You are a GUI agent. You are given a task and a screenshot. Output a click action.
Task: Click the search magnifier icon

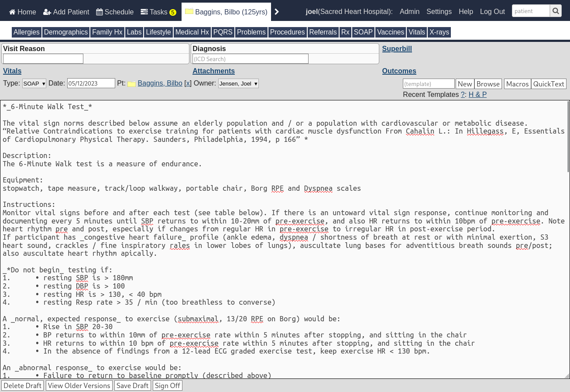point(556,11)
